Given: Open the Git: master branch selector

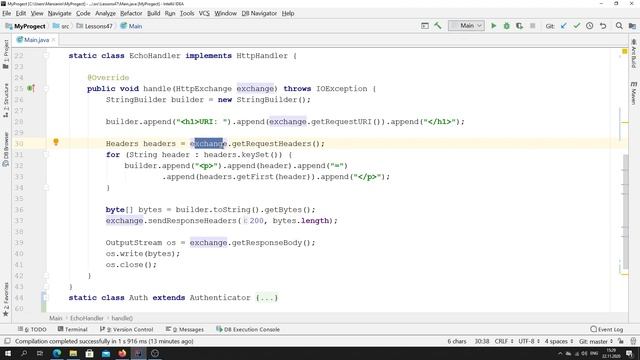Looking at the screenshot, I should pos(596,341).
